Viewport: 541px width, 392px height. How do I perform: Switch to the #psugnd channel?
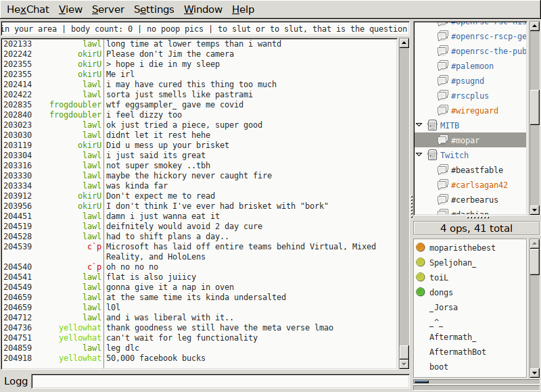point(467,80)
